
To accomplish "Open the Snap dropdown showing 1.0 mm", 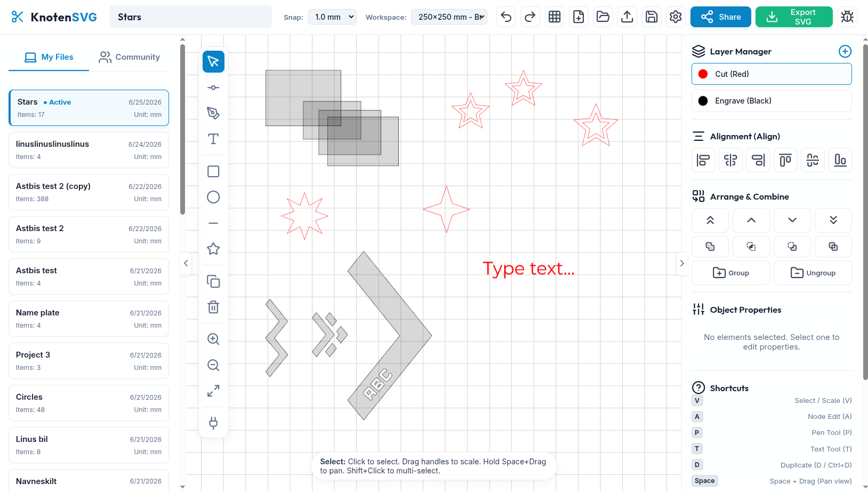I will click(x=333, y=17).
